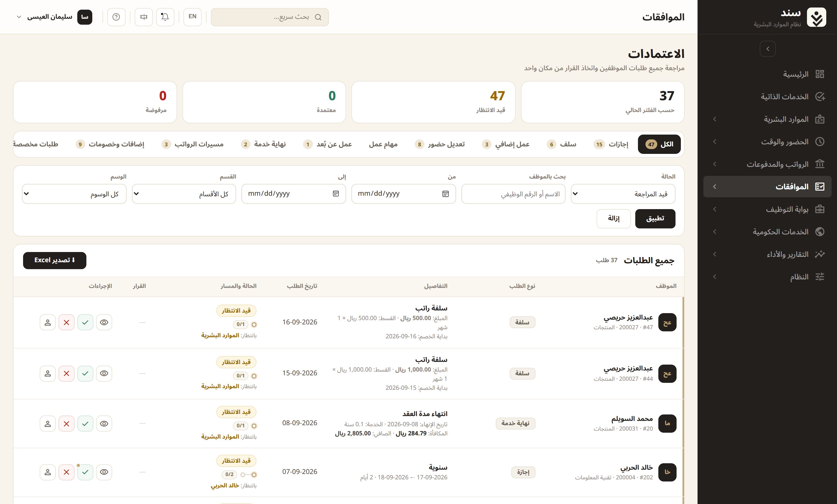837x504 pixels.
Task: Click search magnifier icon in quick search
Action: pyautogui.click(x=318, y=17)
